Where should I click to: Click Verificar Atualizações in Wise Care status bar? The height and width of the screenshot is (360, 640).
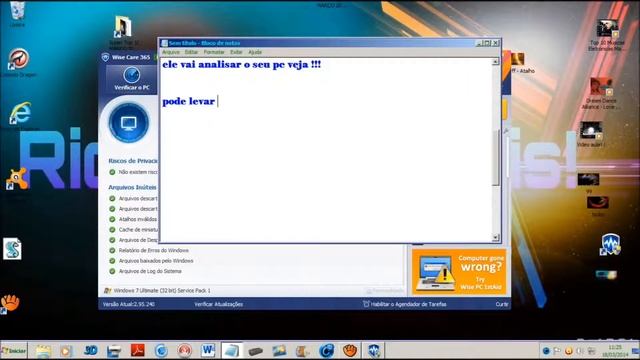pyautogui.click(x=218, y=304)
